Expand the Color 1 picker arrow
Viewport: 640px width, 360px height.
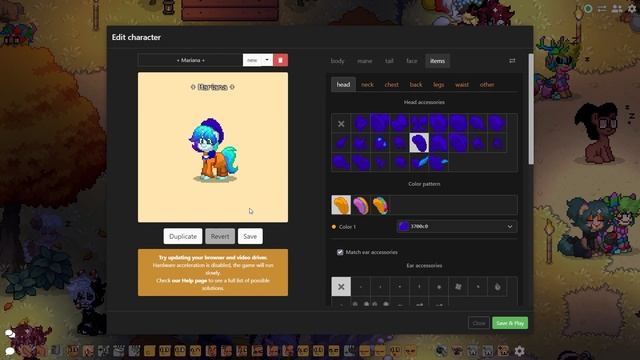tap(510, 227)
